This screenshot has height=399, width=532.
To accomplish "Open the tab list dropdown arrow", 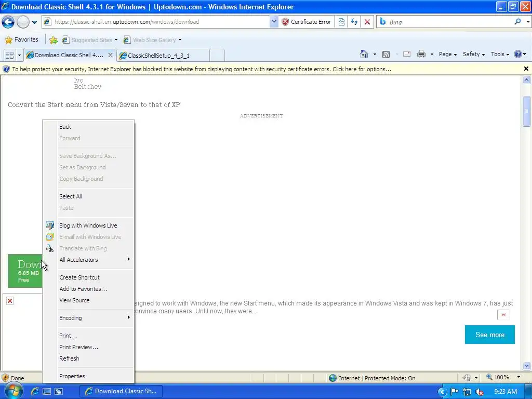I will 19,55.
